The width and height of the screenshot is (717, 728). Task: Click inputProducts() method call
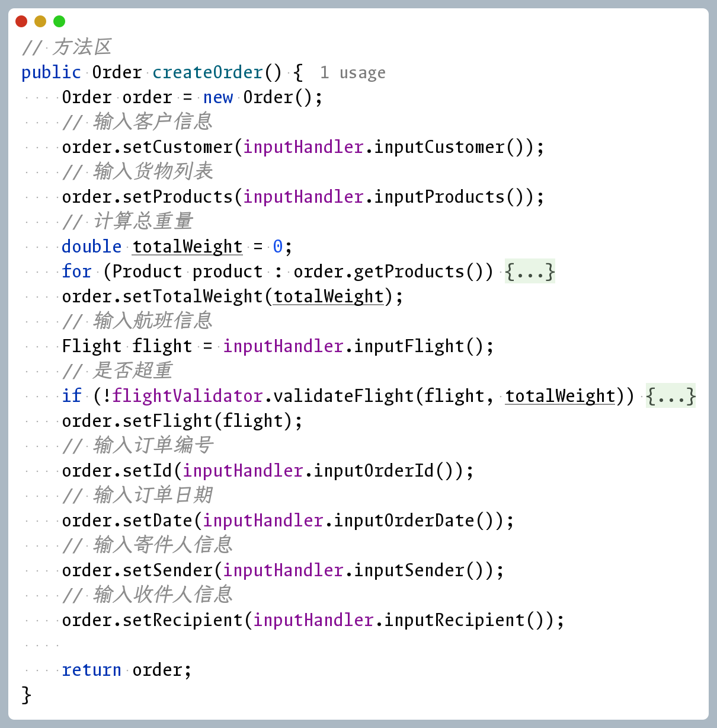453,197
